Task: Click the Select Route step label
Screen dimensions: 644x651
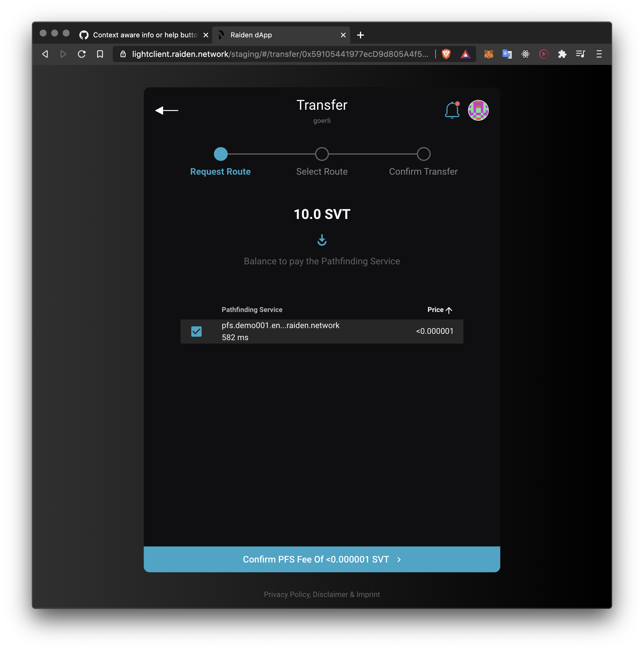Action: coord(322,172)
